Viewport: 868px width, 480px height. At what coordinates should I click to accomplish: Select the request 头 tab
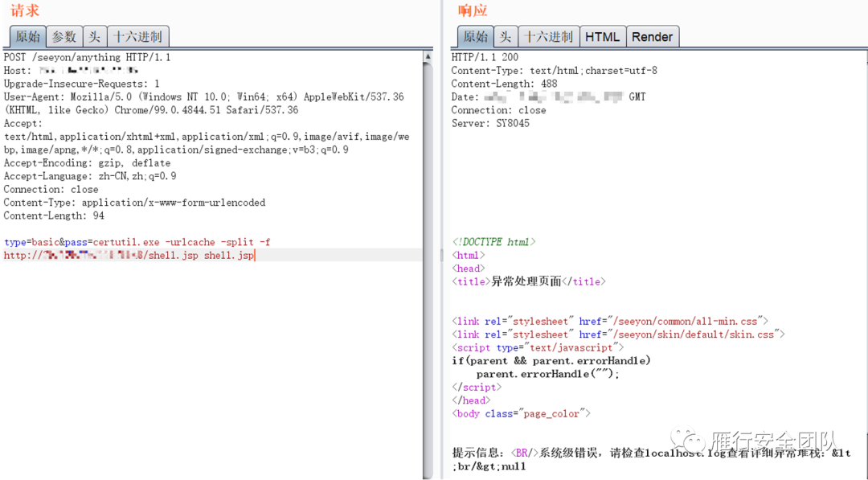95,36
